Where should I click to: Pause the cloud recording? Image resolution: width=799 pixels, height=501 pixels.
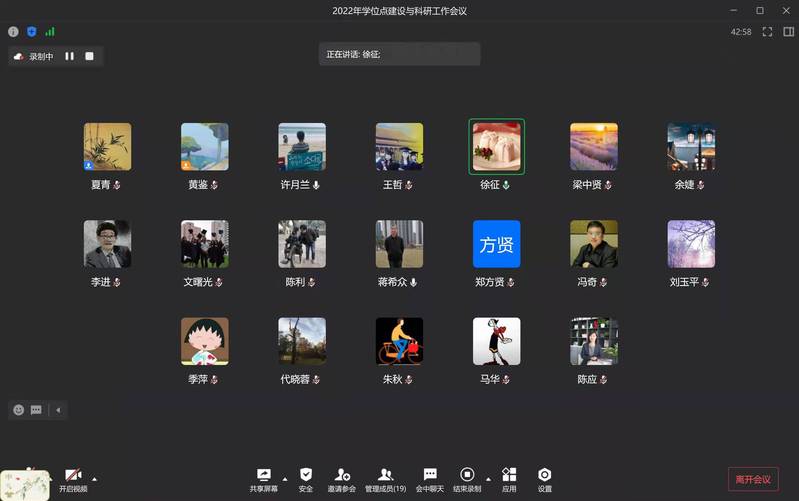tap(69, 56)
